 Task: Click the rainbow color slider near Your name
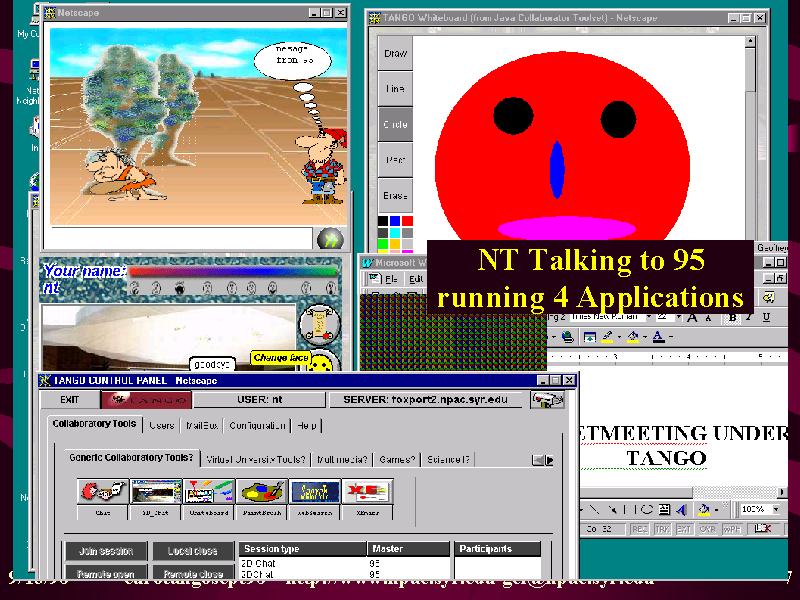(x=233, y=271)
